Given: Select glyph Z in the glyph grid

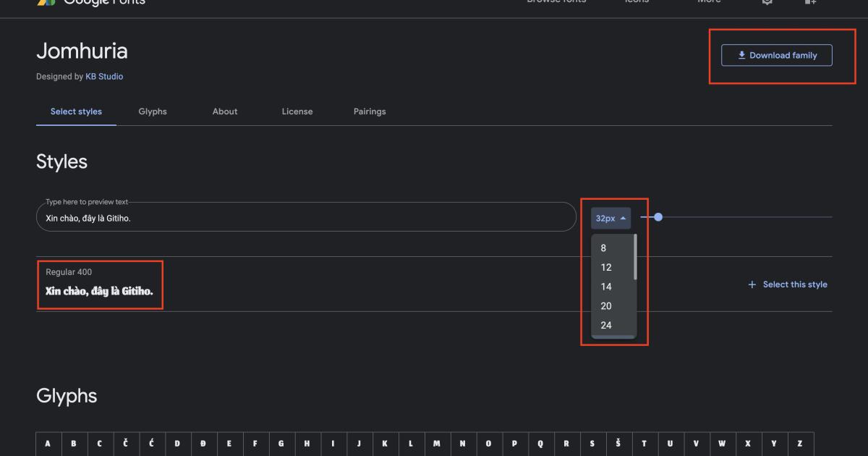Looking at the screenshot, I should pyautogui.click(x=799, y=444).
